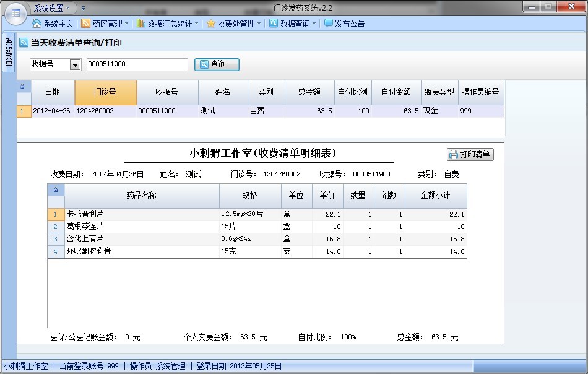Click the home icon beside 系统主页

point(37,24)
